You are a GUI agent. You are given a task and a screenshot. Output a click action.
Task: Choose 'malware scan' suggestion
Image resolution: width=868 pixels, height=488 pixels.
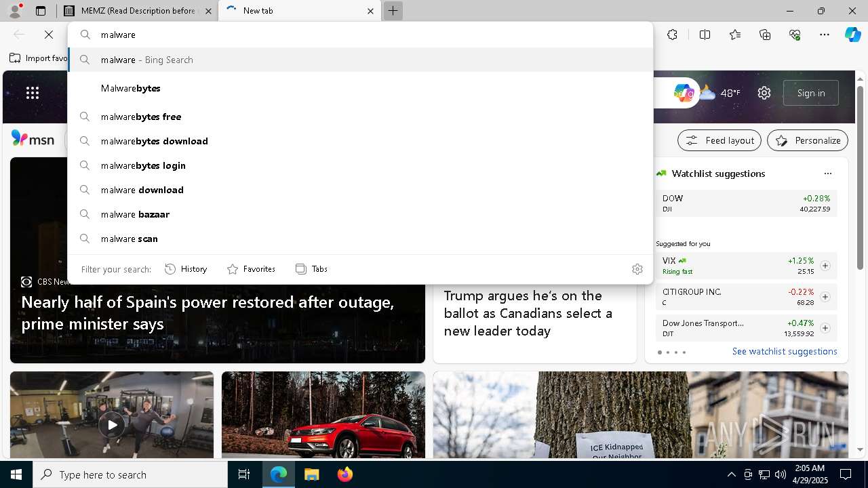click(x=361, y=239)
